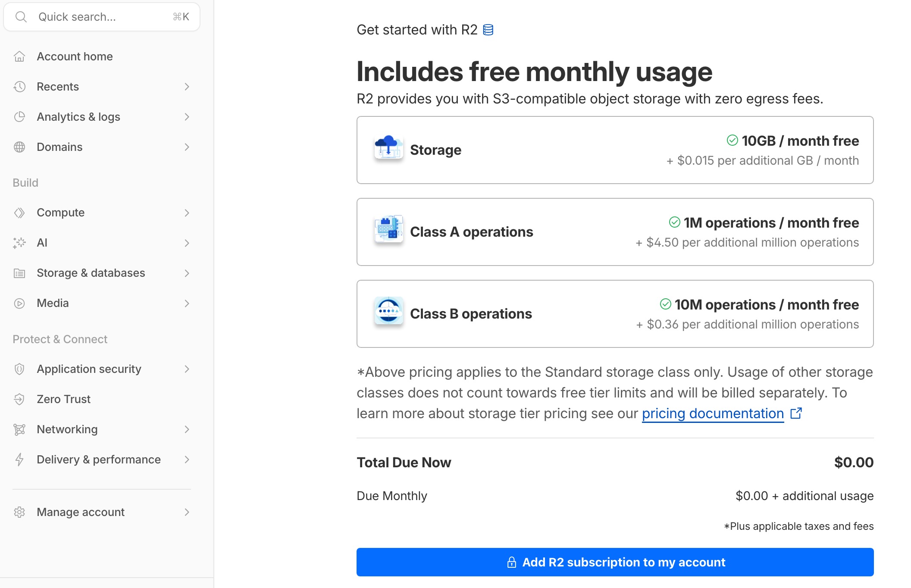Open the pricing documentation link
911x588 pixels.
(x=712, y=413)
